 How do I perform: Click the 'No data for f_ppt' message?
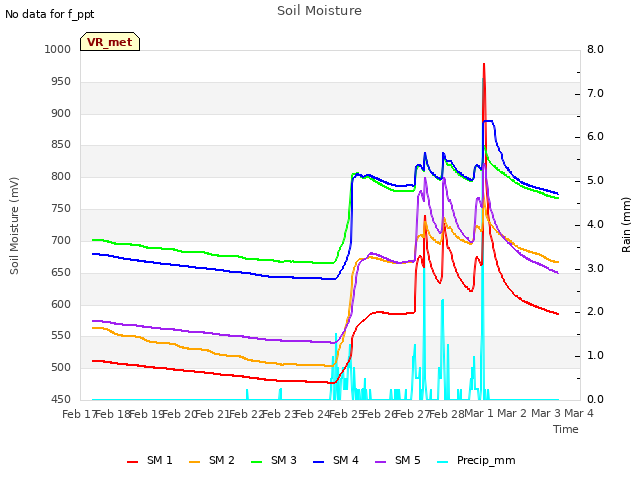49,14
